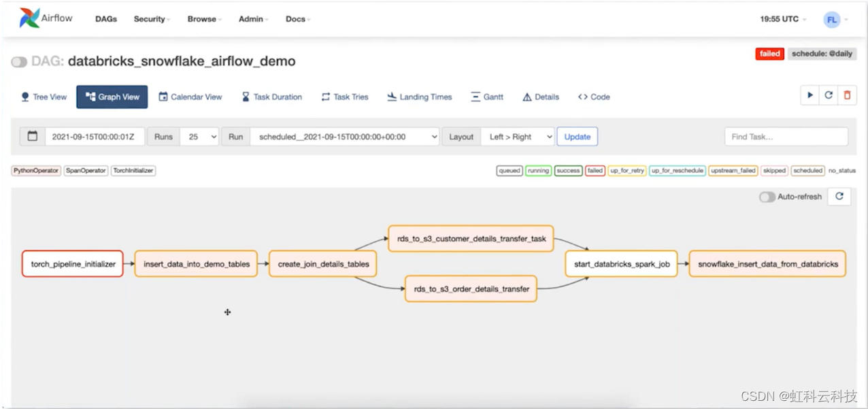The height and width of the screenshot is (409, 868).
Task: Open the calendar date picker icon
Action: tap(32, 137)
